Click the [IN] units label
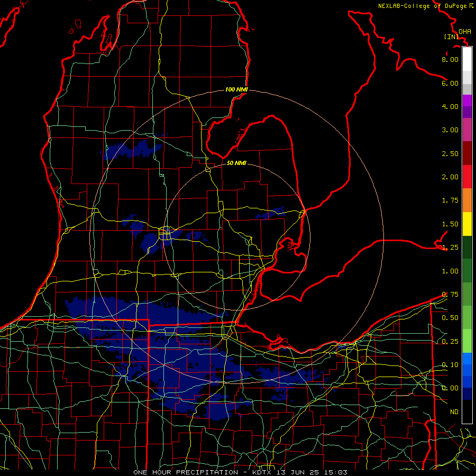Image resolution: width=476 pixels, height=476 pixels. tap(452, 36)
